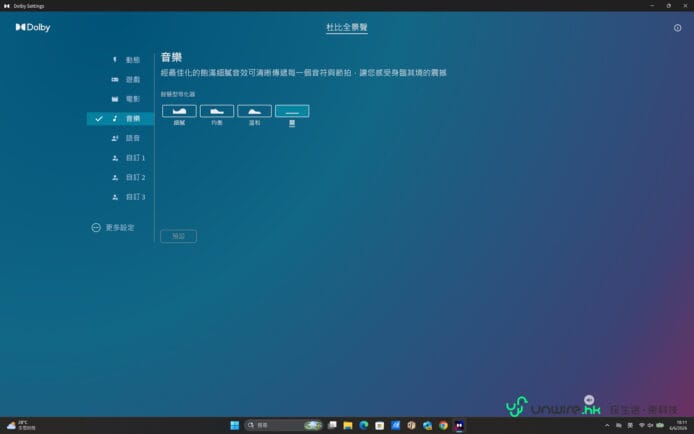Click the Dolby logo

click(33, 27)
